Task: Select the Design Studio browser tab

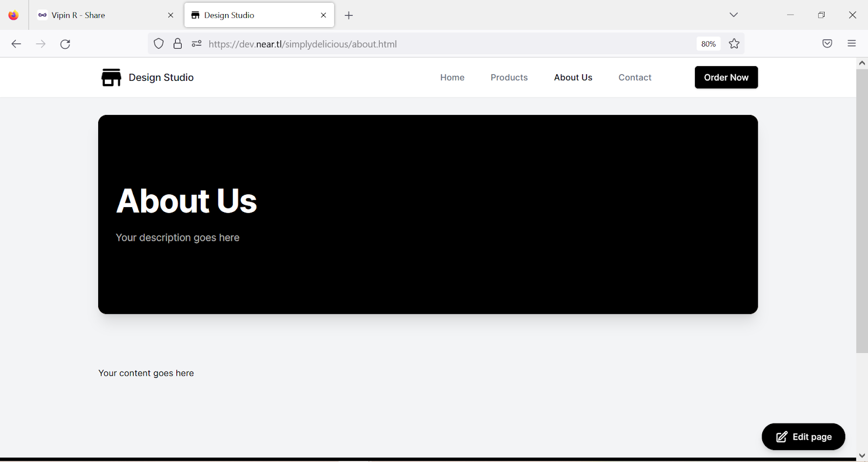Action: point(259,15)
